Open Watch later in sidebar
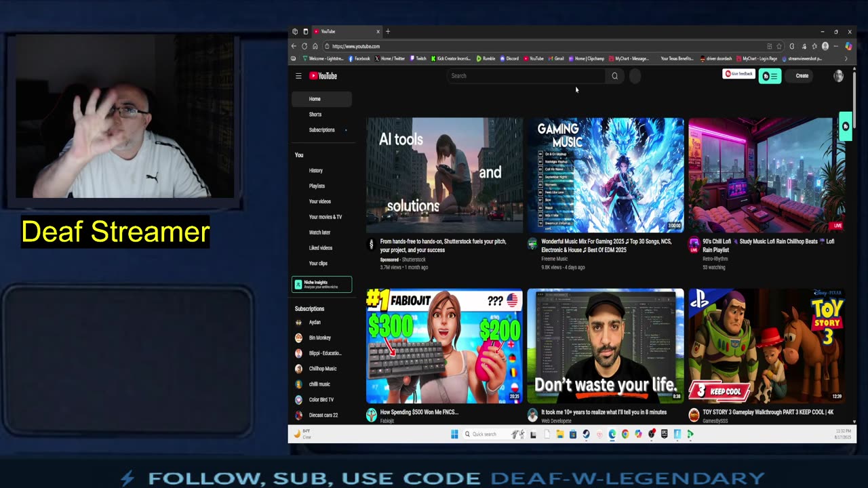The width and height of the screenshot is (868, 488). pos(321,232)
